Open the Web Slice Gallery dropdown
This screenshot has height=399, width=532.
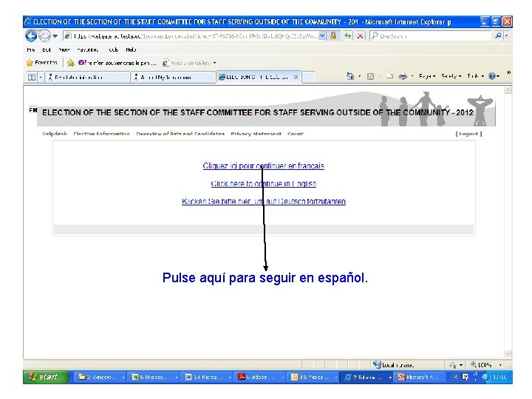189,63
